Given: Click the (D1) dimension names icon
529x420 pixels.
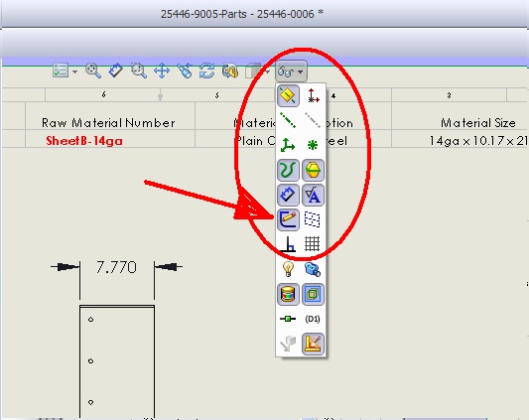Looking at the screenshot, I should 313,319.
